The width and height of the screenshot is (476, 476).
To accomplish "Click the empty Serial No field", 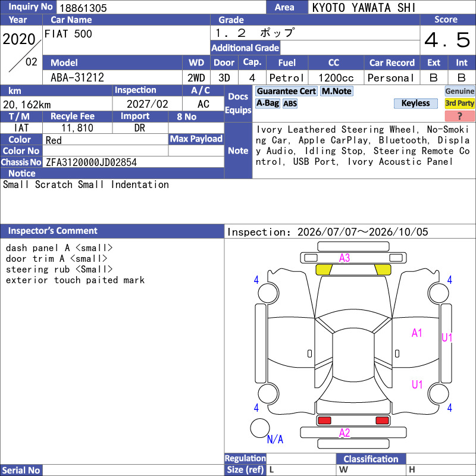I will coord(133,470).
